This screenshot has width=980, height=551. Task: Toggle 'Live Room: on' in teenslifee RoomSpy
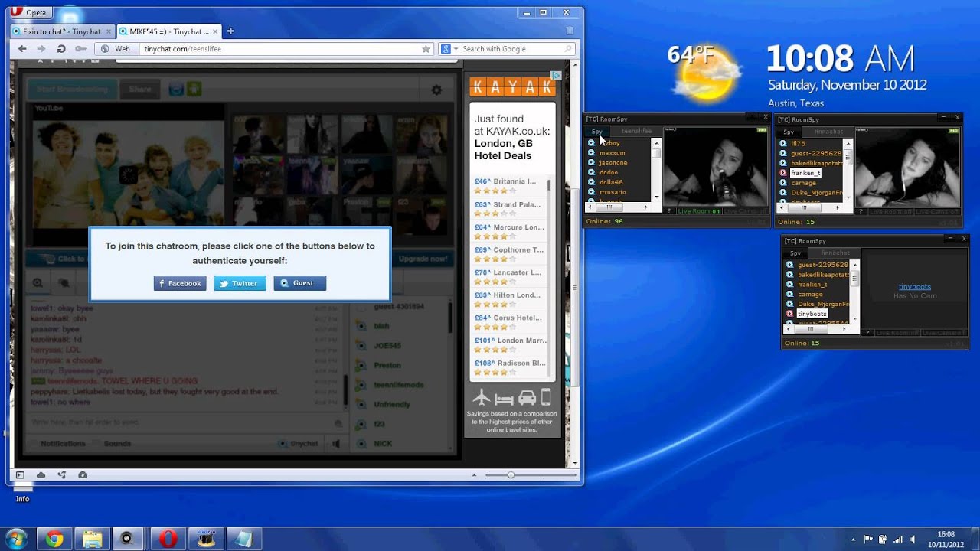click(697, 211)
